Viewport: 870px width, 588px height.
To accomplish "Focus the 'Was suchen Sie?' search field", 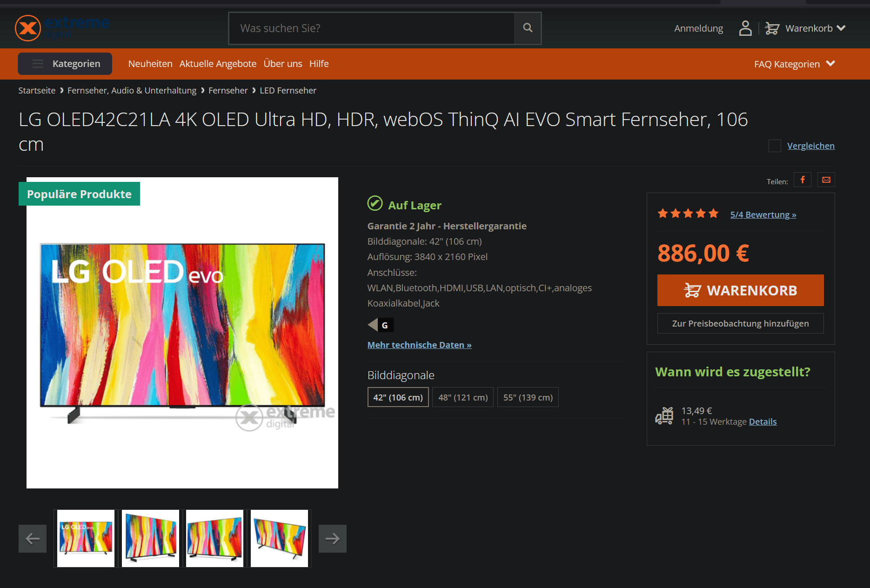I will point(372,28).
